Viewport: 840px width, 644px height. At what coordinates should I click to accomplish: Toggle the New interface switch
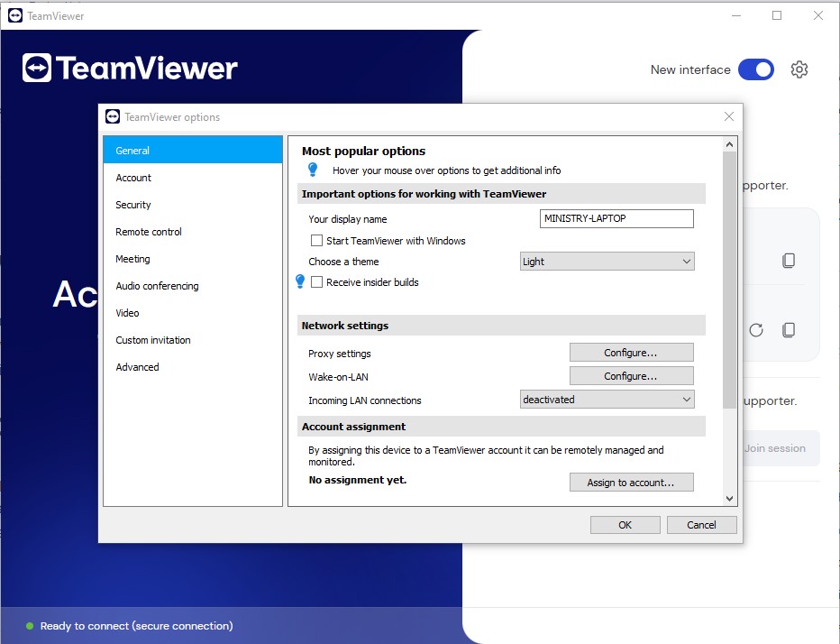(756, 69)
